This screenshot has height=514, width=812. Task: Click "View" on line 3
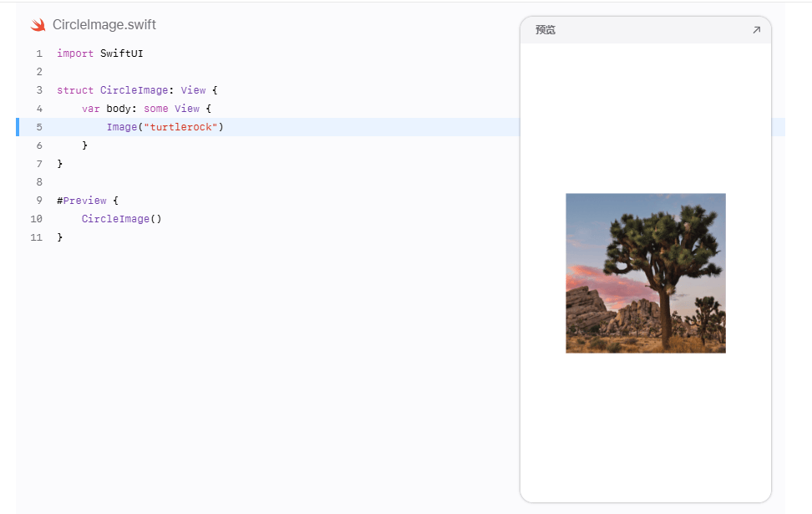point(193,90)
